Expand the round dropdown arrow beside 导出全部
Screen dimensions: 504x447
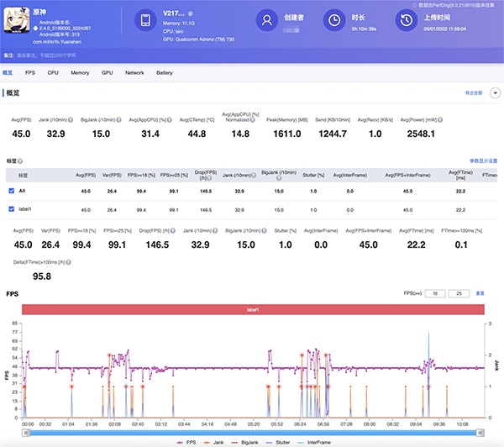point(495,93)
